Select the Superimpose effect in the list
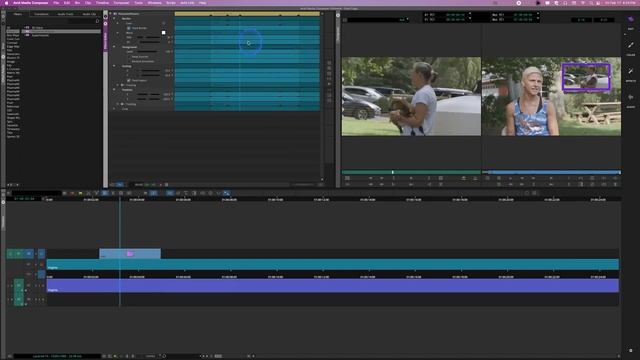The image size is (640, 360). (x=40, y=36)
